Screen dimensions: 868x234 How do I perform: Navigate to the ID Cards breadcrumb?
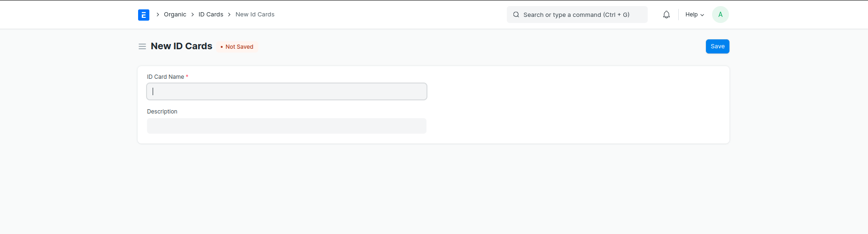210,15
